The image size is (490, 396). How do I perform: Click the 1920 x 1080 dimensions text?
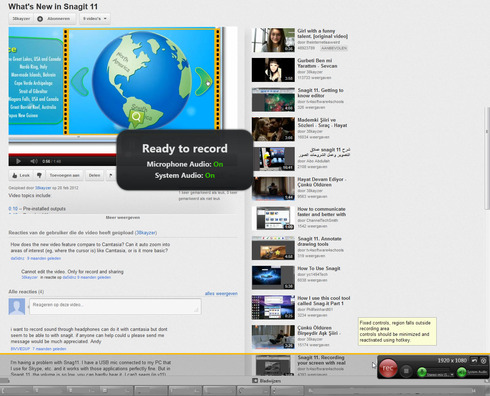click(452, 360)
